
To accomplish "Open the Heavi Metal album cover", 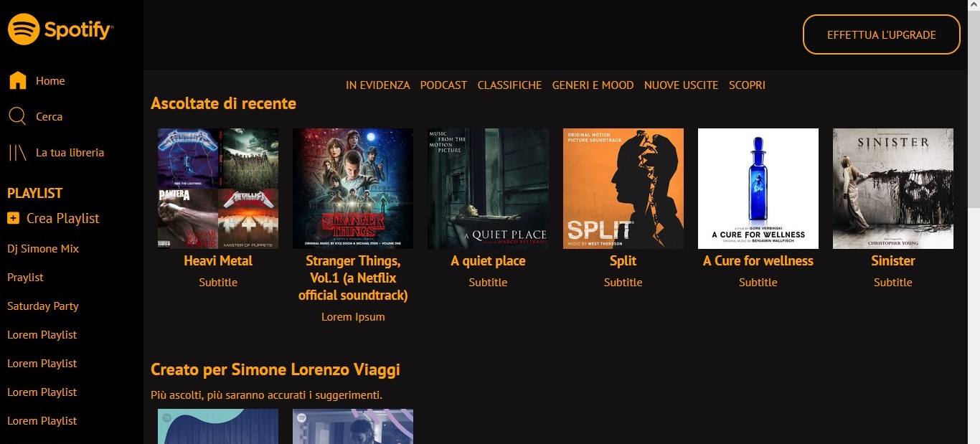I will coord(218,189).
